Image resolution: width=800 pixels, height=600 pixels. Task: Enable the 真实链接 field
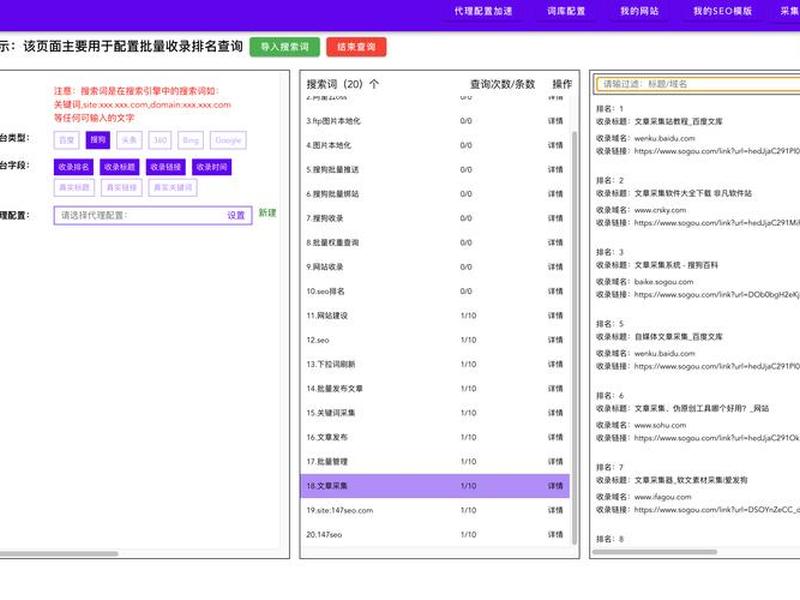point(121,187)
